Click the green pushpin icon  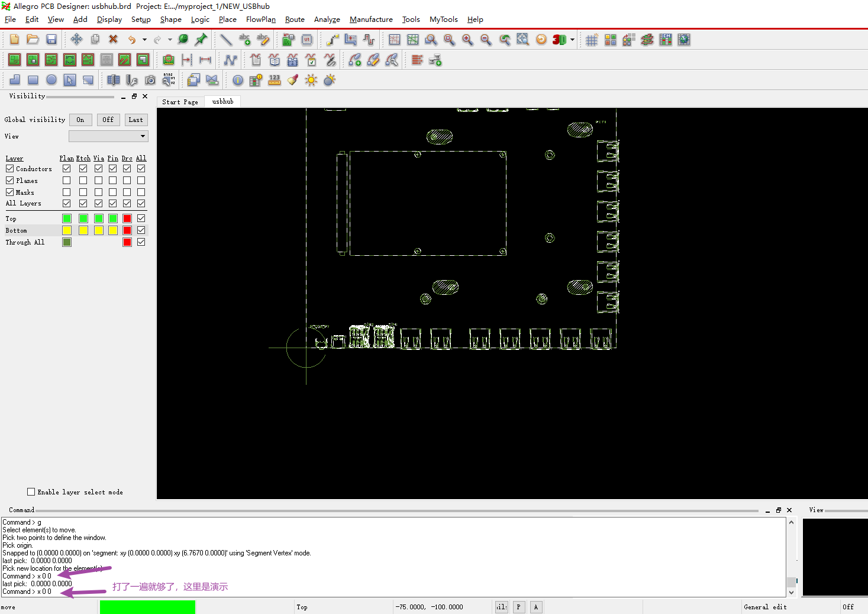[x=201, y=40]
